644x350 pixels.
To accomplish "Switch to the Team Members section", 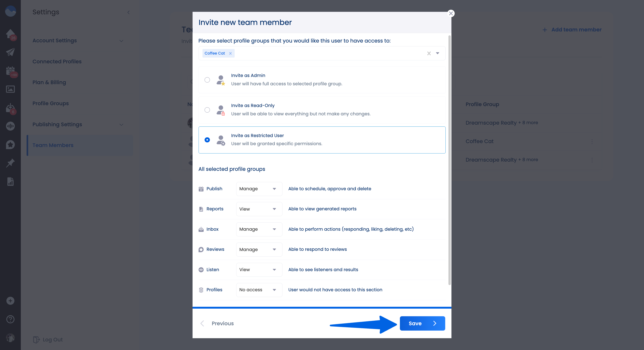I will pyautogui.click(x=53, y=145).
